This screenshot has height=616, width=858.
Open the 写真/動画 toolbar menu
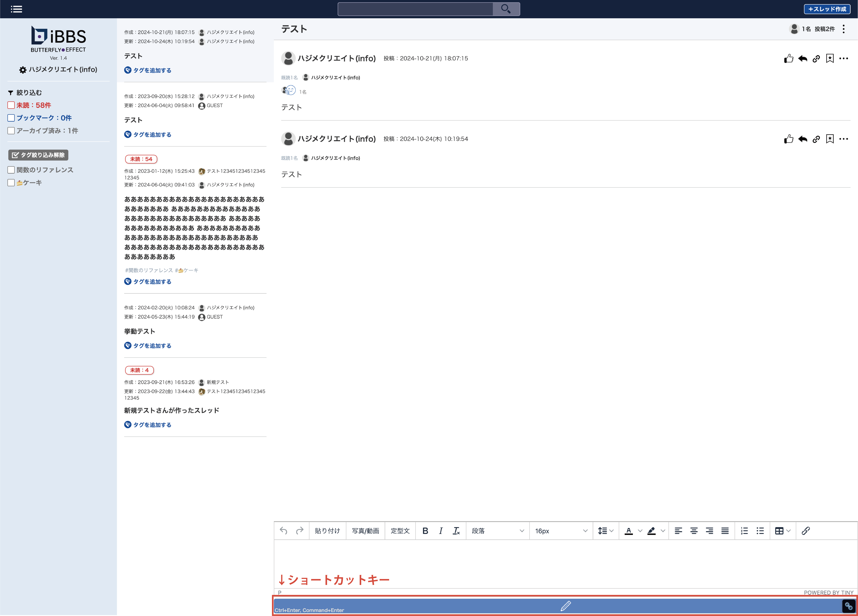coord(365,531)
